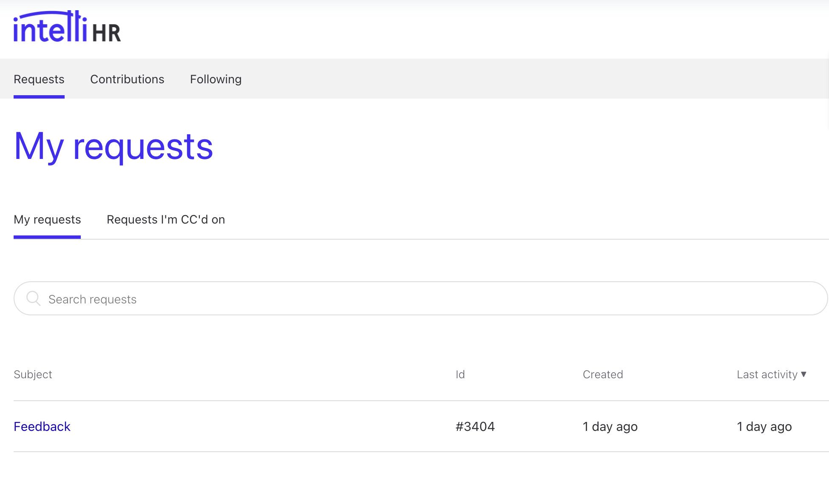
Task: Click the HR text in the logo
Action: click(x=106, y=33)
